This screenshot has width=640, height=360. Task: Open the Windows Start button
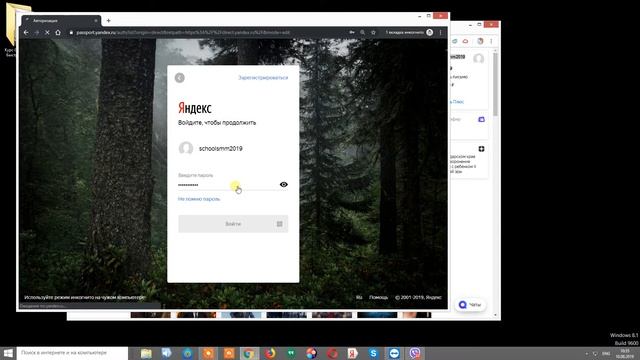click(8, 353)
